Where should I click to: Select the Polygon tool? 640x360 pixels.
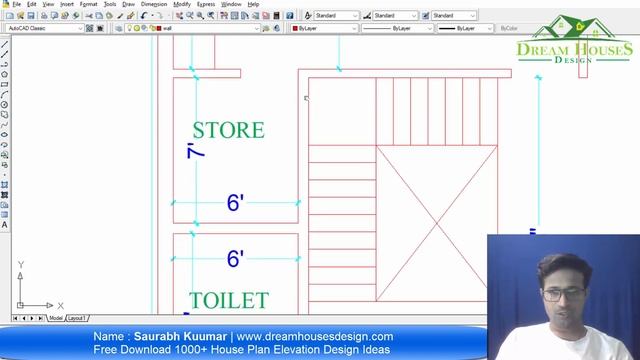pyautogui.click(x=4, y=74)
